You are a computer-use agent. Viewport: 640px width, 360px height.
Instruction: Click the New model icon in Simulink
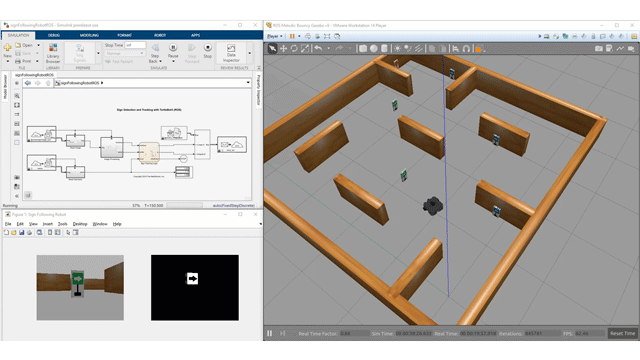coord(7,48)
